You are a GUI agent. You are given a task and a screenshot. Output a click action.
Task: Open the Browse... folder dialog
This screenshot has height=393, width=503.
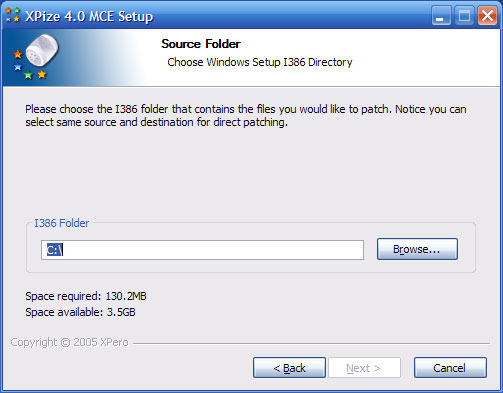(x=417, y=249)
